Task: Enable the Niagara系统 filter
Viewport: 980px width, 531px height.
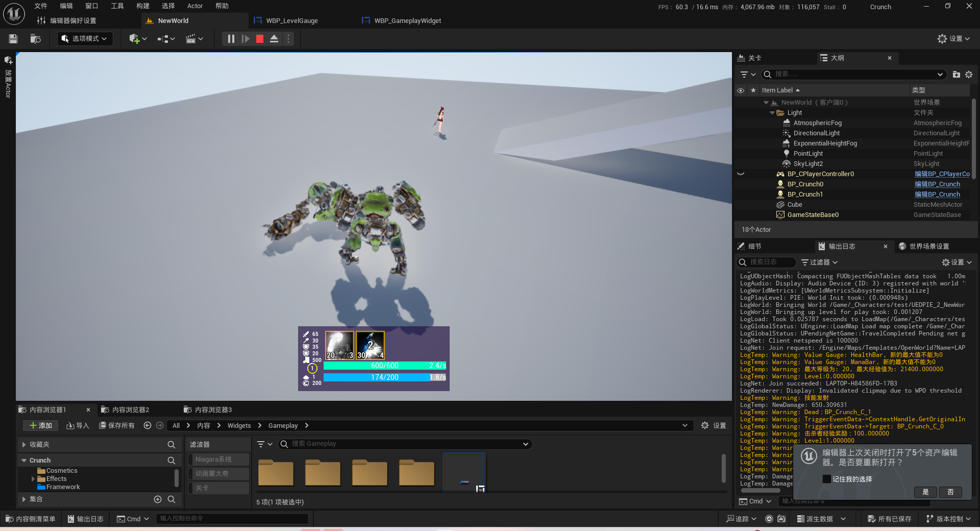Action: pos(218,460)
